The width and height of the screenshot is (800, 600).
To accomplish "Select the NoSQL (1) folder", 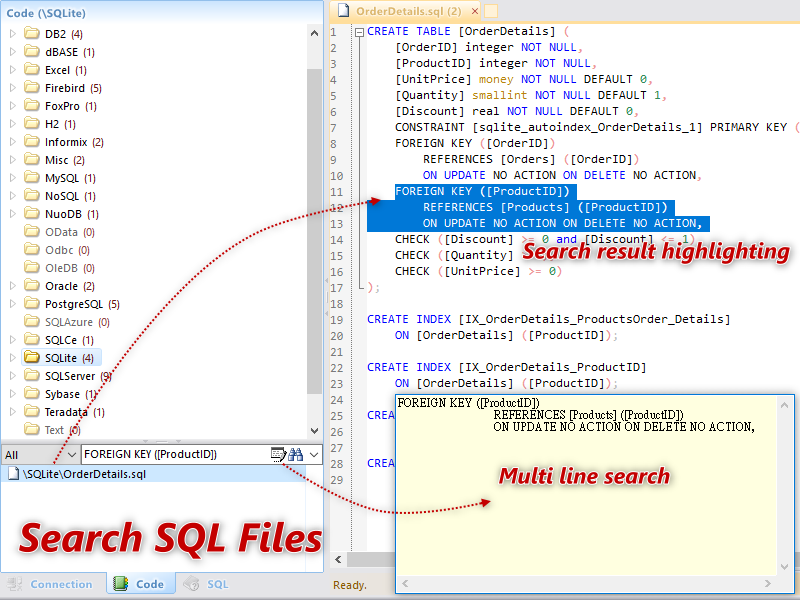I will tap(70, 196).
